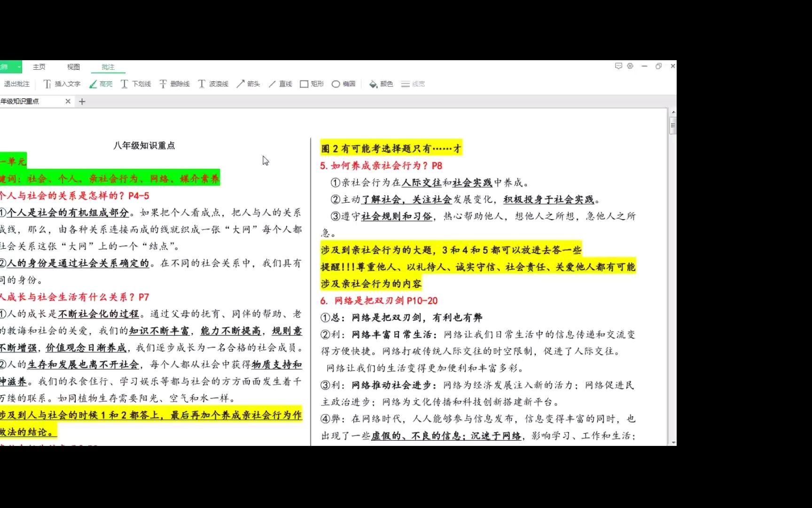Open the 线宽 line width option
Screen dimensions: 812x508
(x=413, y=84)
